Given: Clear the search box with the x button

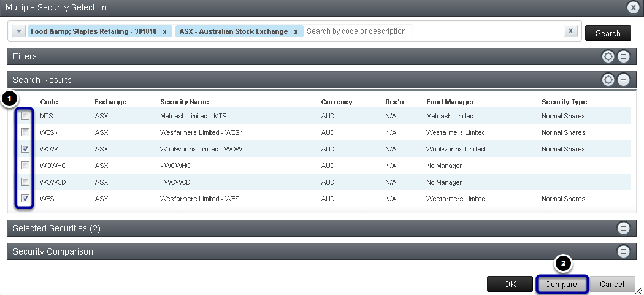Looking at the screenshot, I should 570,31.
